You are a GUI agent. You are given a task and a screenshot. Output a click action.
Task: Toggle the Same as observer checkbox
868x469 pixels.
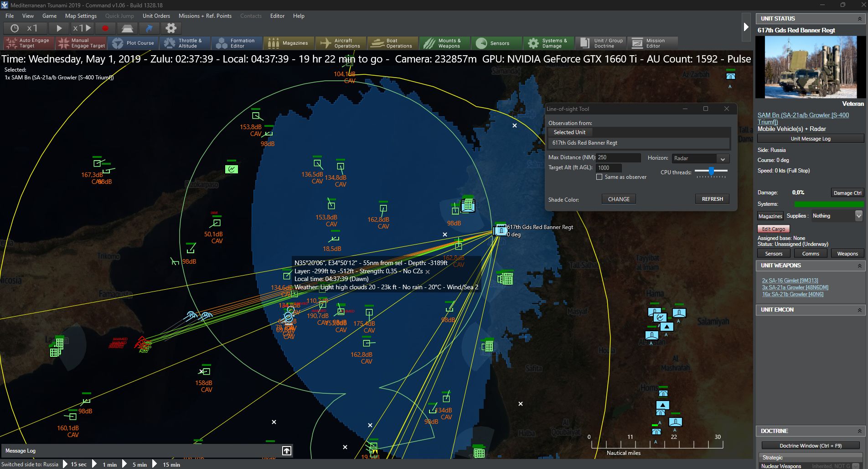[599, 177]
